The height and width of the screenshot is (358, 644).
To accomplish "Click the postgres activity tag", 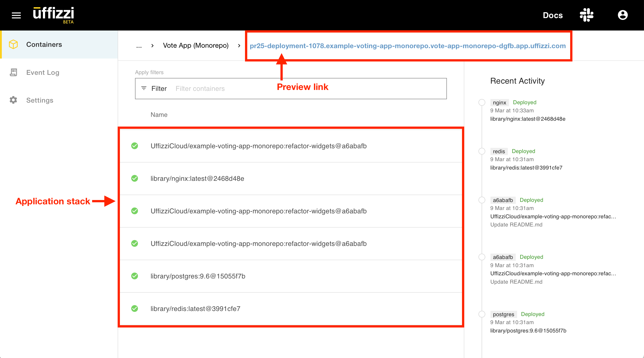I will (x=503, y=314).
